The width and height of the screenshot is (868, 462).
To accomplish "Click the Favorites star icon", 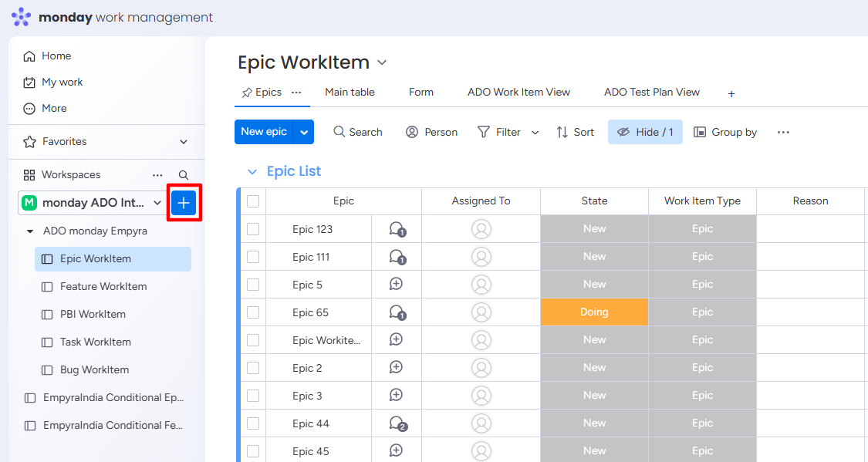I will click(x=29, y=142).
